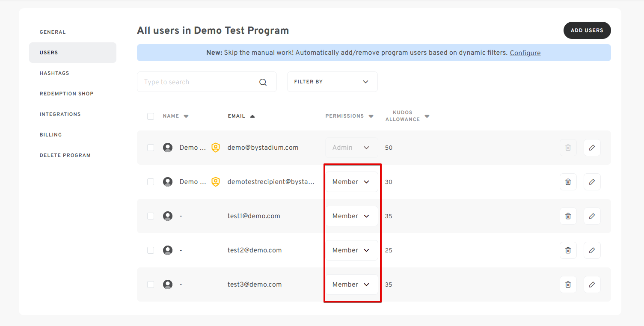The height and width of the screenshot is (326, 644).
Task: Delete the test1@demo.com user via trash icon
Action: point(568,216)
